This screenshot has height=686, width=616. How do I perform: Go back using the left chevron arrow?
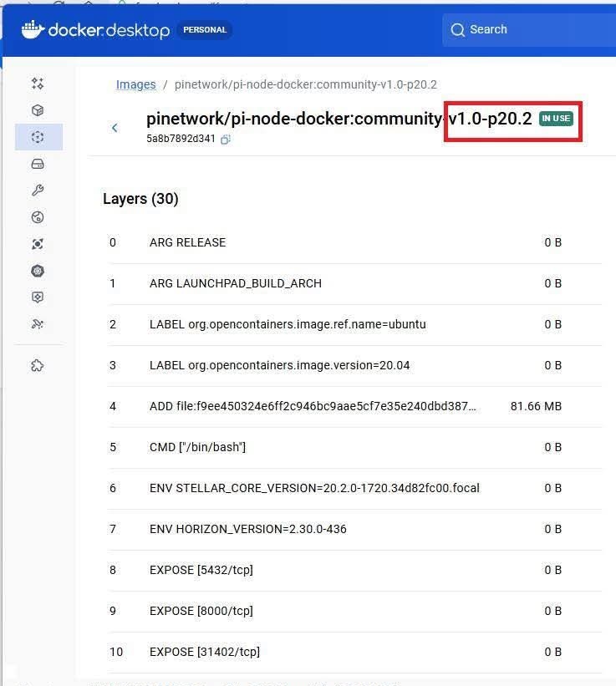[x=115, y=128]
